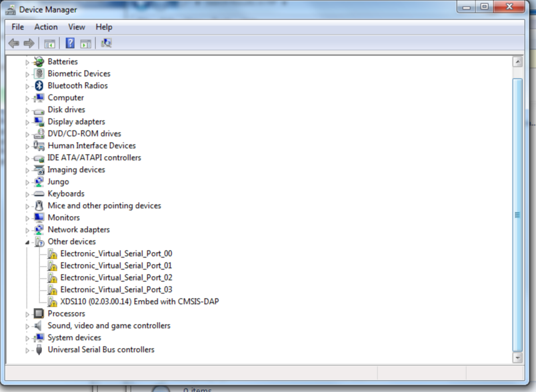Expand the Jungo node
536x392 pixels.
[27, 182]
